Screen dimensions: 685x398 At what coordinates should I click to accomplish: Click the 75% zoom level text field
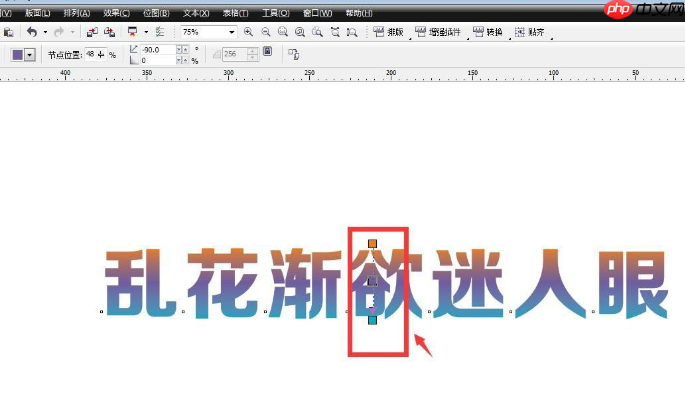click(x=204, y=32)
